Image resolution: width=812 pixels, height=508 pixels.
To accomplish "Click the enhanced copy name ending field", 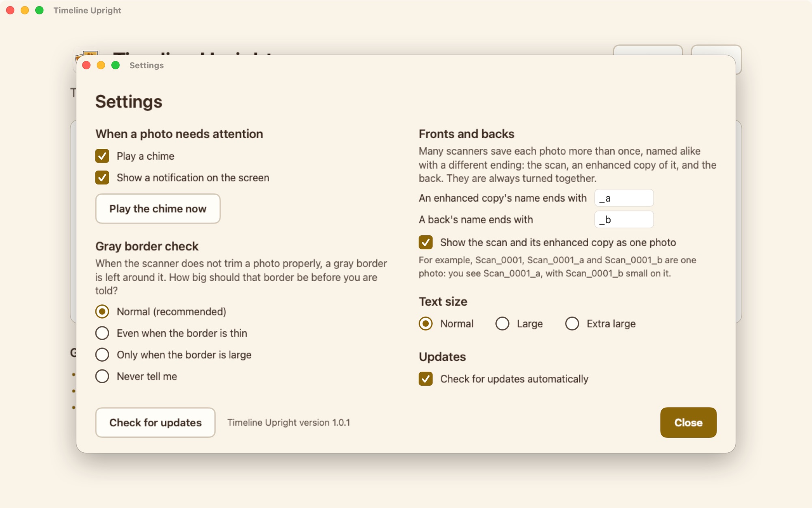I will (624, 198).
